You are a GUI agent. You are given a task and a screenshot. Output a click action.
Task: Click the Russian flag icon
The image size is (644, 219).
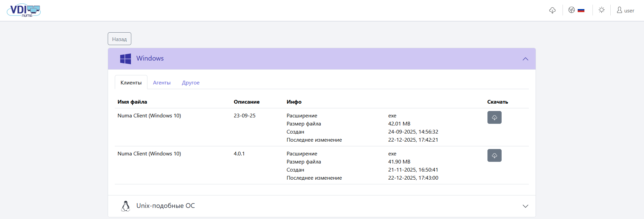[x=581, y=10]
